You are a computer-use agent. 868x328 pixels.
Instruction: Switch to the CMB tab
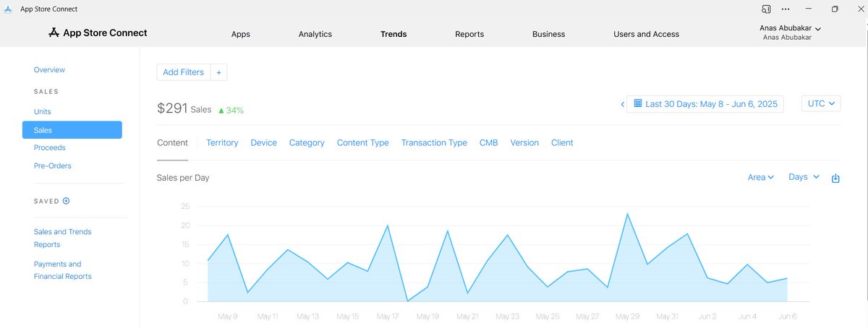coord(488,143)
